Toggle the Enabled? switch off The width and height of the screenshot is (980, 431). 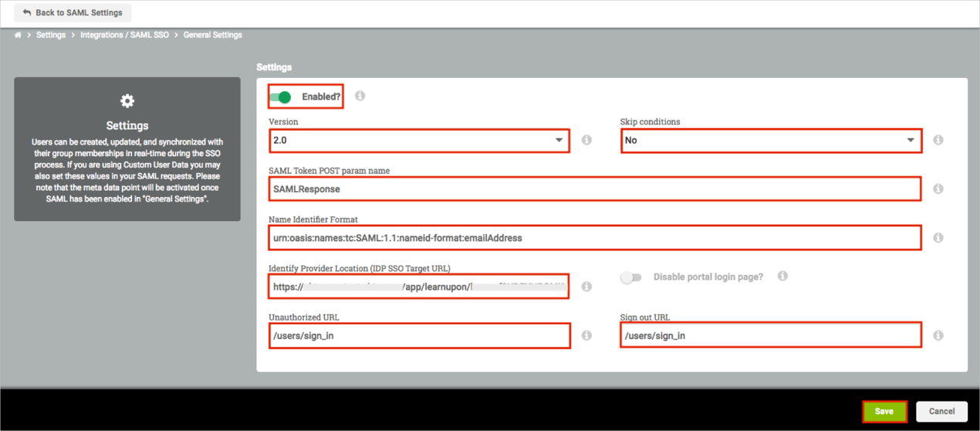tap(281, 97)
